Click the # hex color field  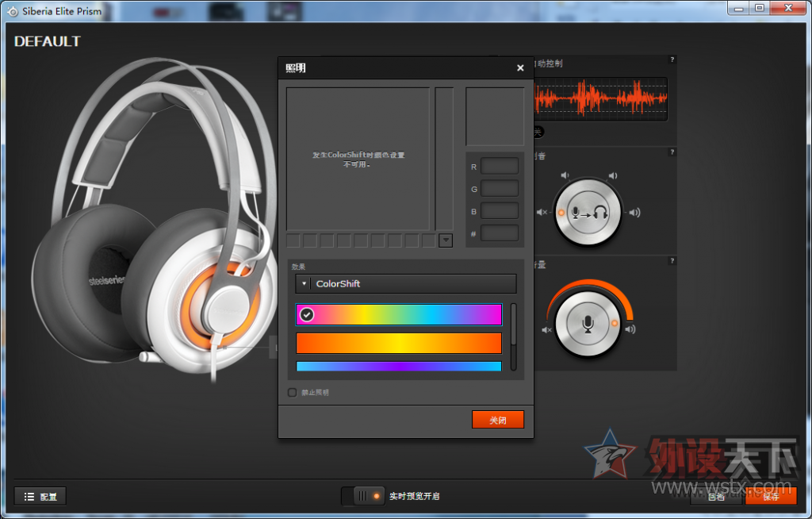click(x=500, y=233)
